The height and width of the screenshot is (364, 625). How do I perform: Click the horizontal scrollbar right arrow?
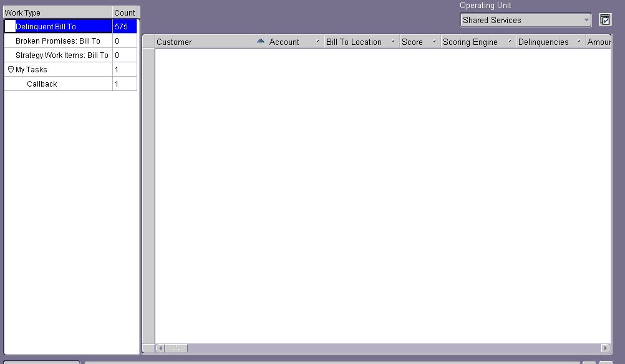point(606,348)
